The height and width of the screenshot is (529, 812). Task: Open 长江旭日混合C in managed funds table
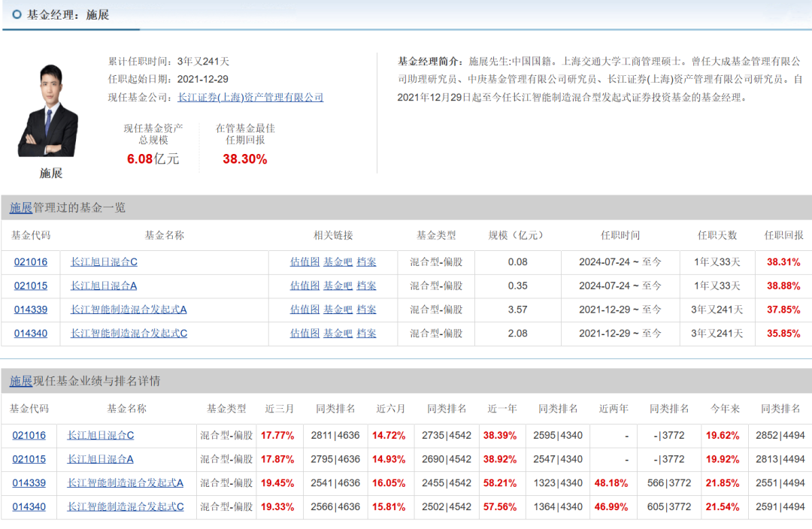click(104, 262)
